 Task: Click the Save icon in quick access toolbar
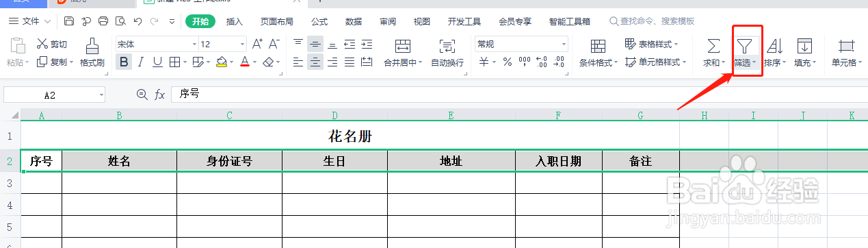[70, 21]
